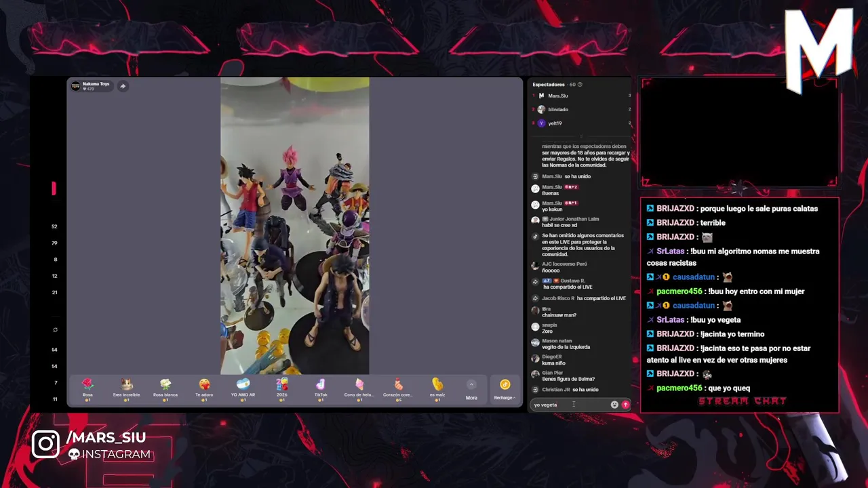Click the 'Mars.Siu se ha unido' notice
Image resolution: width=868 pixels, height=488 pixels.
point(566,176)
